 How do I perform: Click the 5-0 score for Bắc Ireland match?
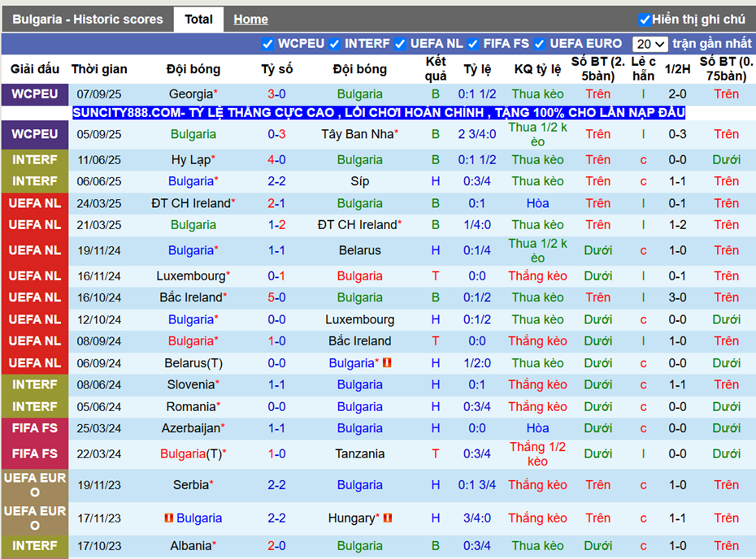[x=276, y=297]
